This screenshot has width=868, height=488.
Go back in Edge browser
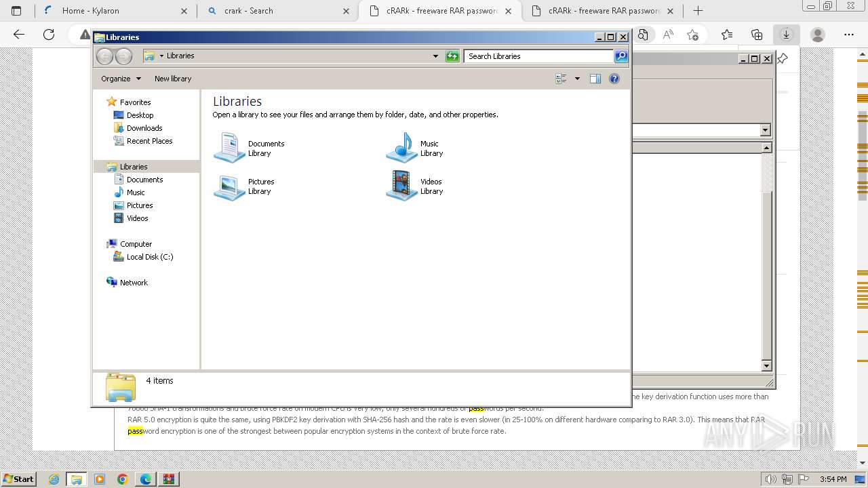click(x=19, y=35)
